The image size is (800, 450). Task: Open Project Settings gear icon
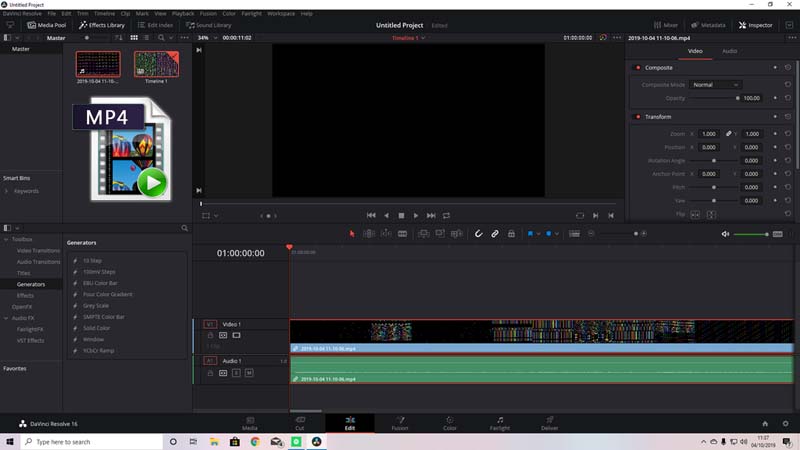pos(785,423)
